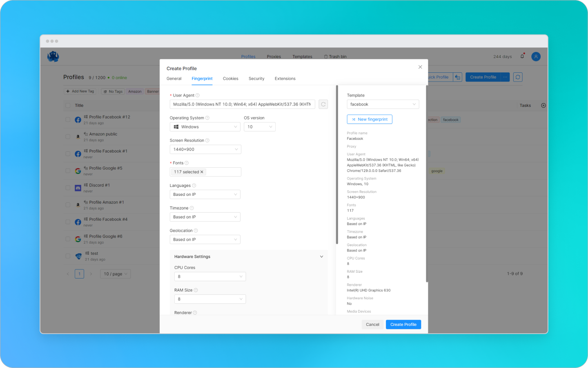Open the Proxies page

tap(274, 56)
